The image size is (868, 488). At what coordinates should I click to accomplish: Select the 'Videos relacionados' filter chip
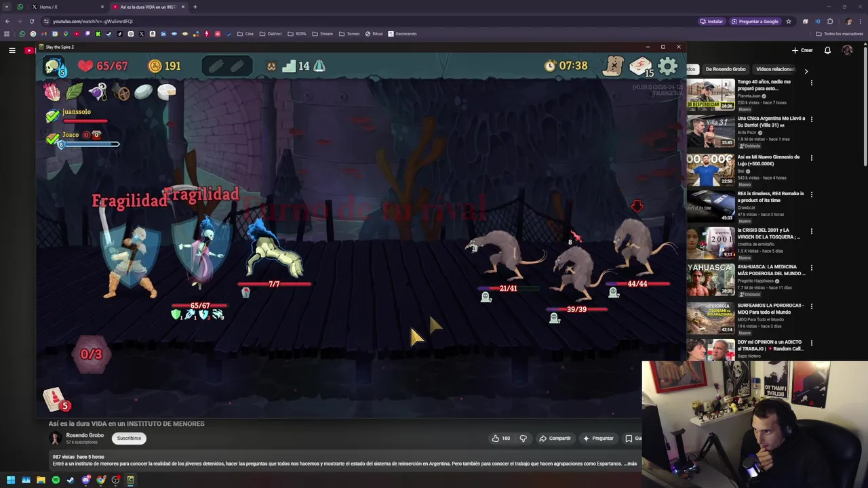point(774,69)
